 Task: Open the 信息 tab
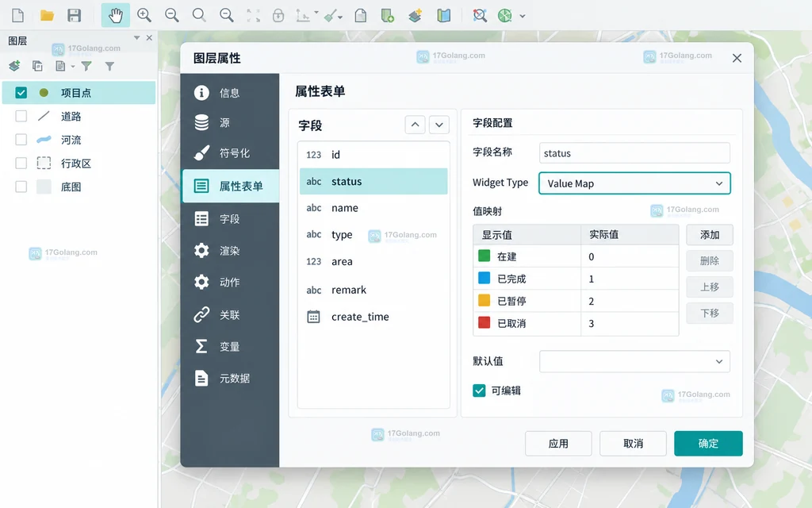coord(230,93)
